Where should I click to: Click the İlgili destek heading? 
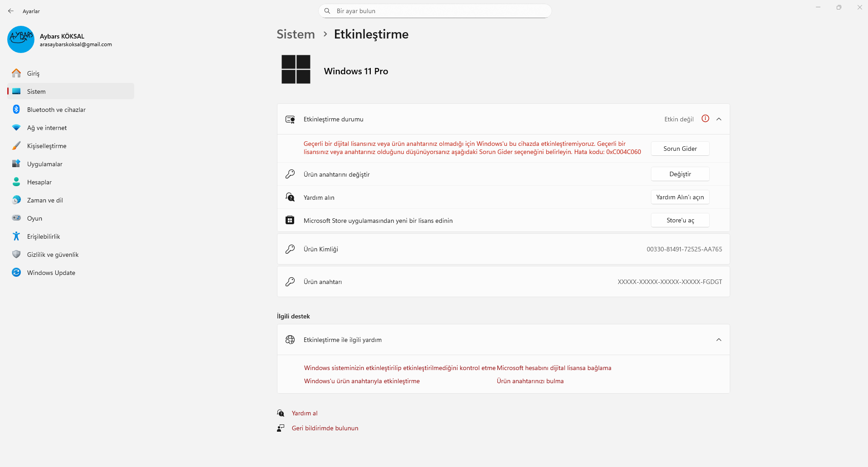point(293,316)
